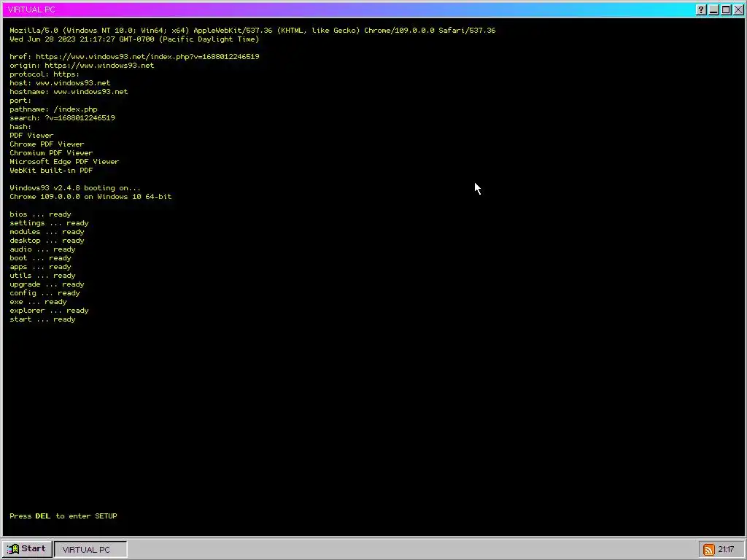Close the VIRTUAL PC window
Viewport: 747px width, 560px height.
(x=738, y=9)
